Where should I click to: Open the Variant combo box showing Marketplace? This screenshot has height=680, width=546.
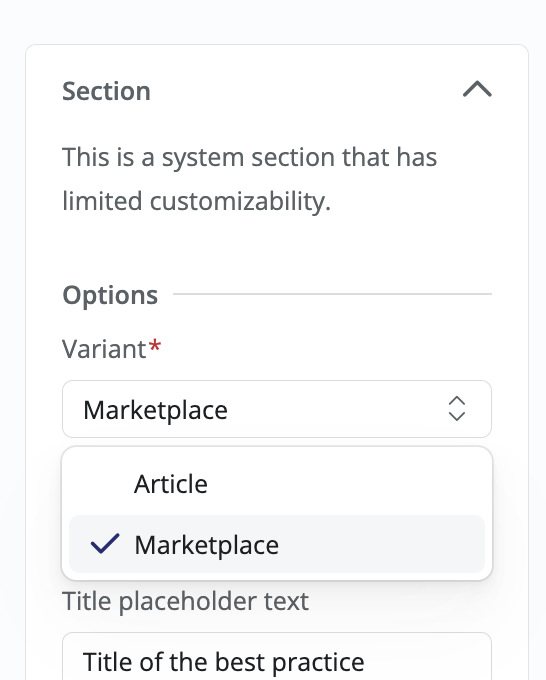(277, 409)
